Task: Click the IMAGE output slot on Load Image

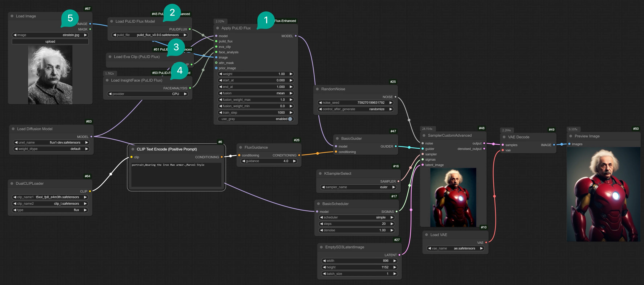Action: tap(90, 24)
